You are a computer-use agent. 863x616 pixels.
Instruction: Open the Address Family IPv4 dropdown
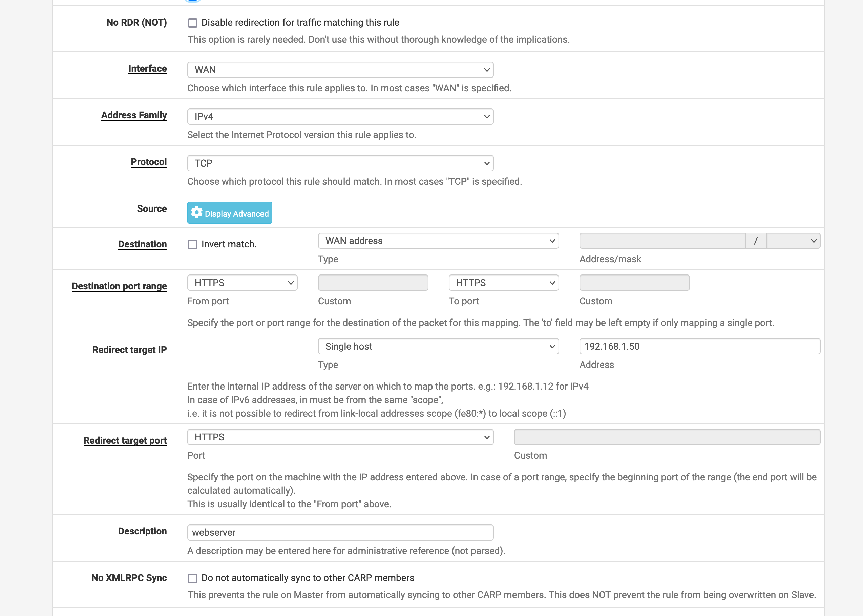340,116
